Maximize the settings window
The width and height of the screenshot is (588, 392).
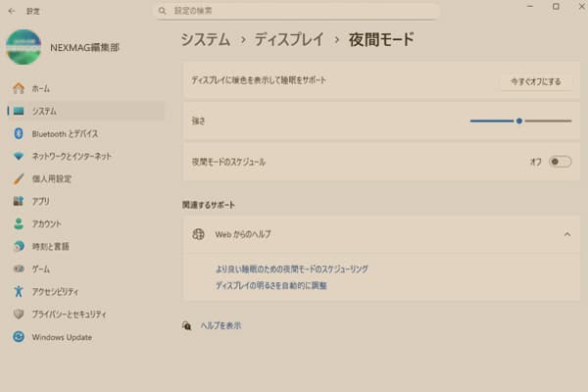pyautogui.click(x=556, y=7)
